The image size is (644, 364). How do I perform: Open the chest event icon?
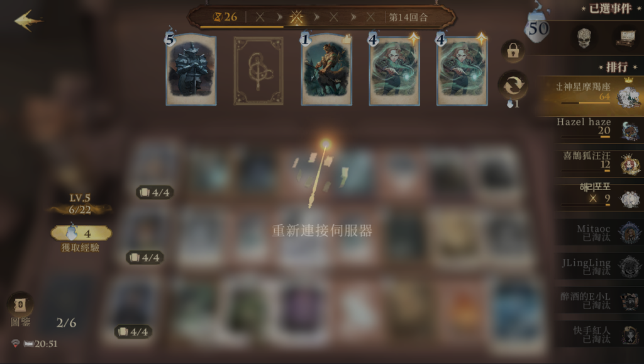(626, 38)
